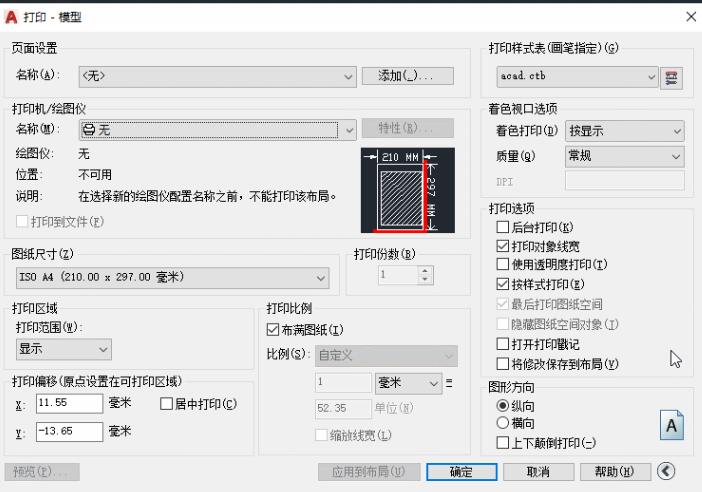Enable 后台打印(K) checkbox
Viewport: 702px width, 492px height.
(x=502, y=227)
